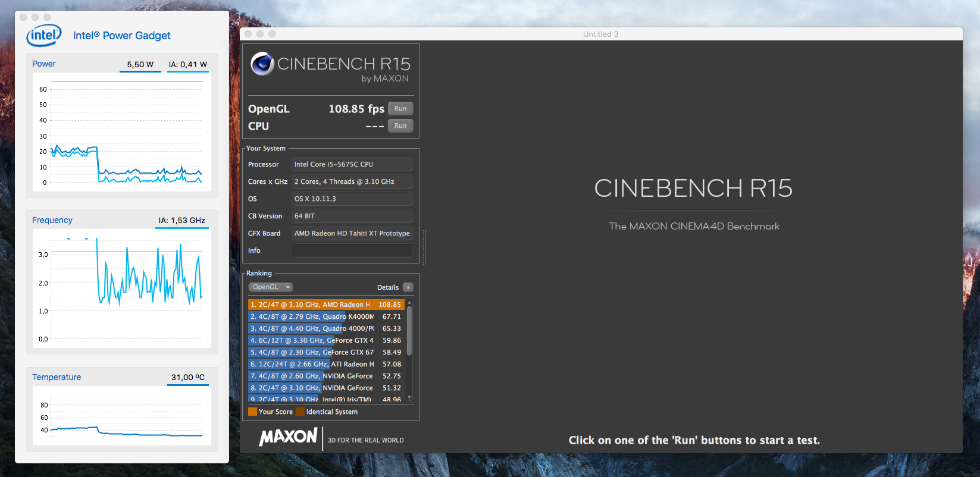
Task: Select ranking entry with score 57.08
Action: pyautogui.click(x=325, y=365)
